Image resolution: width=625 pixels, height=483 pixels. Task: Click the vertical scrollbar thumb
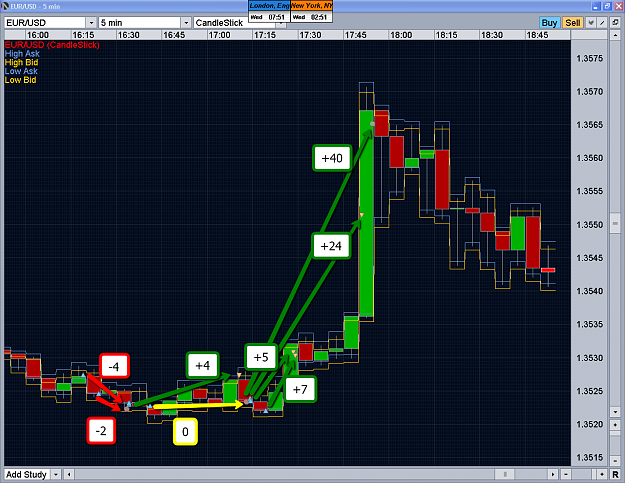[x=615, y=224]
